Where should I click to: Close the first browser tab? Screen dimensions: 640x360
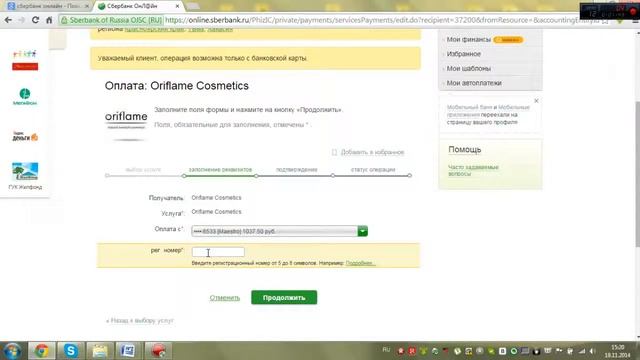pos(87,6)
